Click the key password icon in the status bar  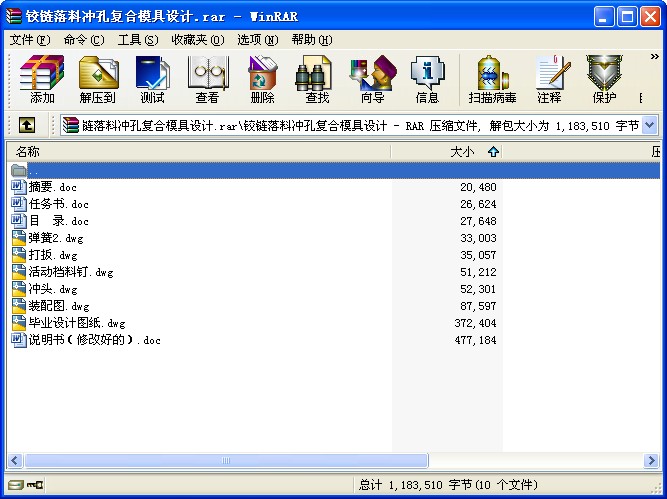35,485
